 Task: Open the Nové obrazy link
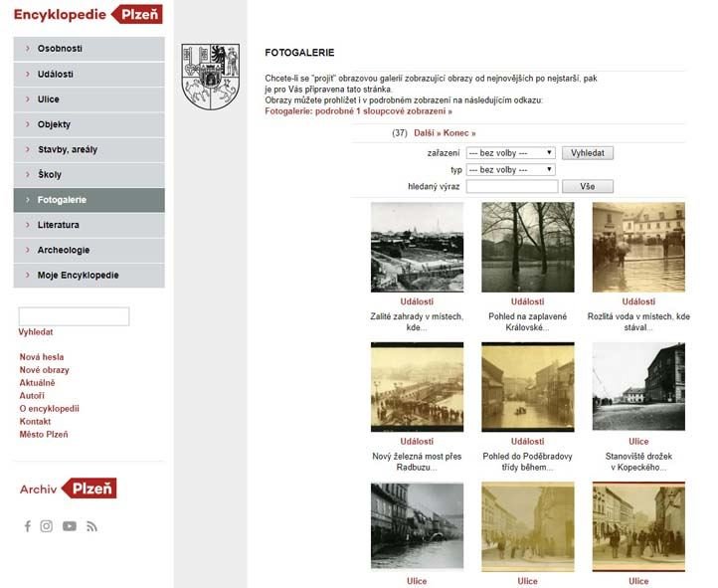point(45,370)
